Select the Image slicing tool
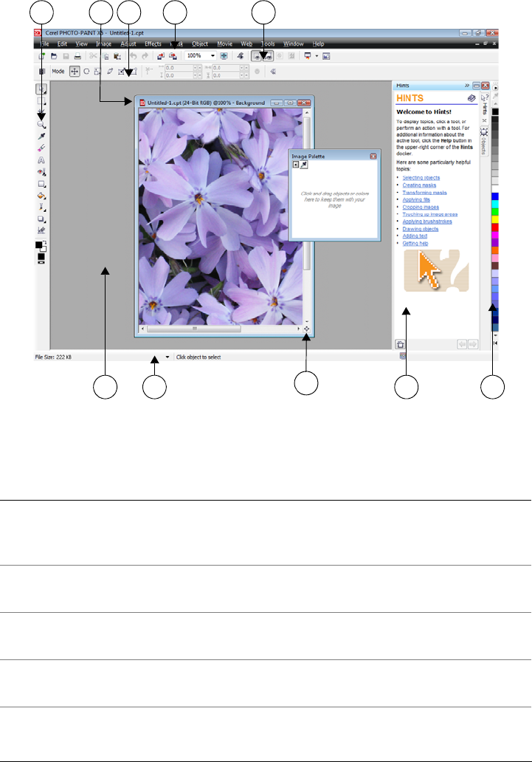The height and width of the screenshot is (762, 532). point(41,230)
